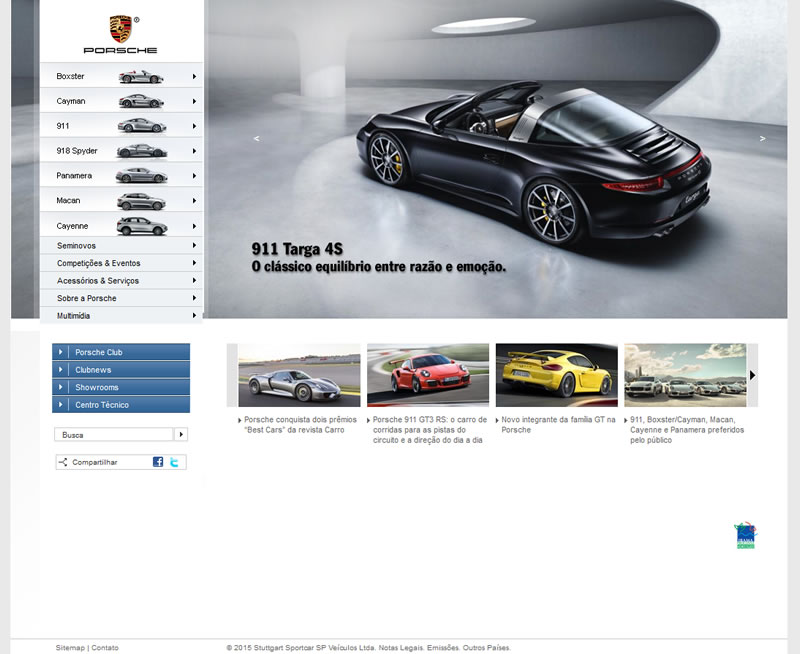Open the yellow Cayman GT4 thumbnail
Screen dimensions: 800x654
click(557, 375)
